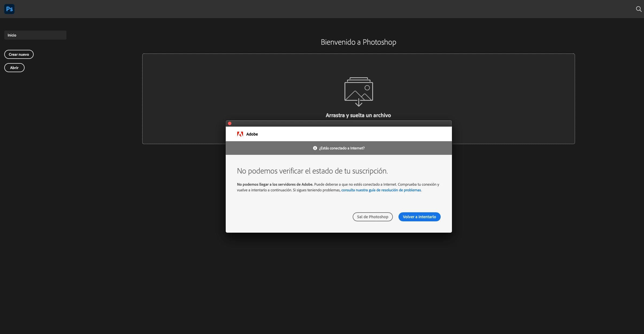644x334 pixels.
Task: Click the red Adobe logo in the dialog
Action: pos(240,134)
